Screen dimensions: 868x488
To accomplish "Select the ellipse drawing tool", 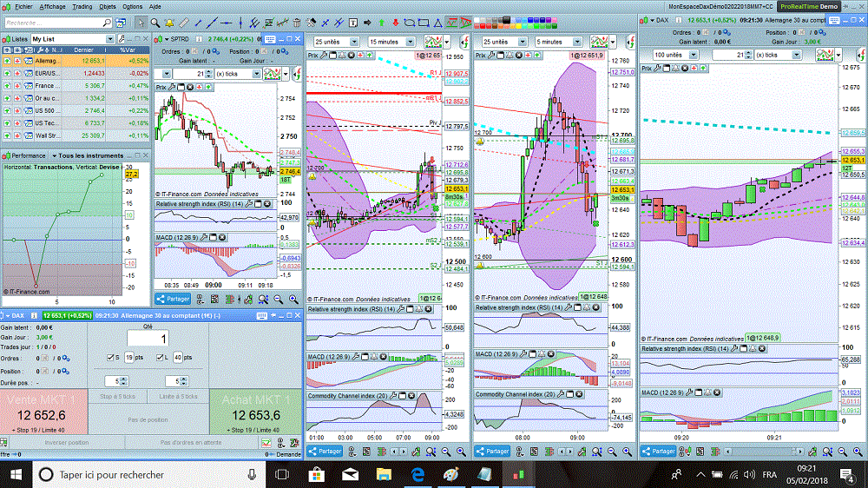I will pos(410,23).
